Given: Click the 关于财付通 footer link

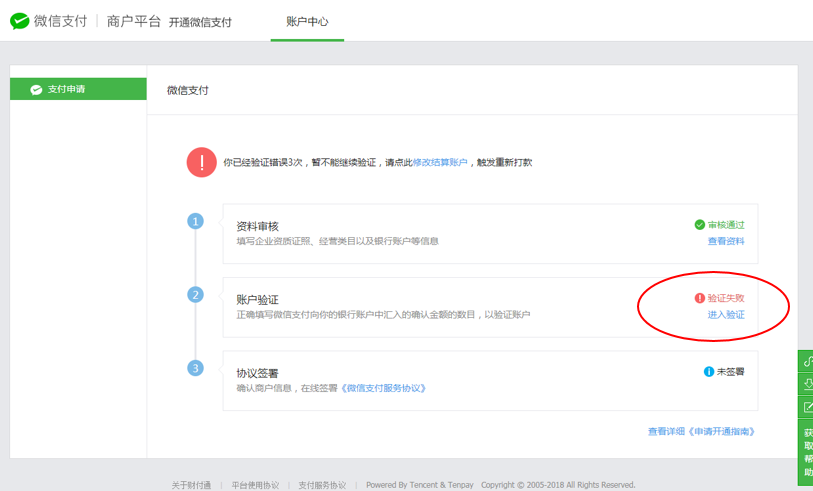Looking at the screenshot, I should (x=191, y=485).
